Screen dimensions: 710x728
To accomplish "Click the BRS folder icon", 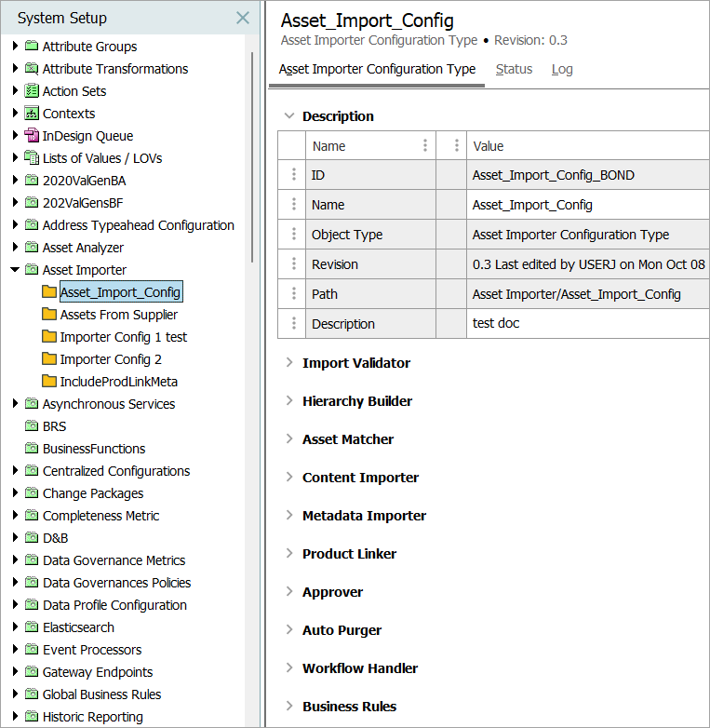I will pyautogui.click(x=32, y=426).
